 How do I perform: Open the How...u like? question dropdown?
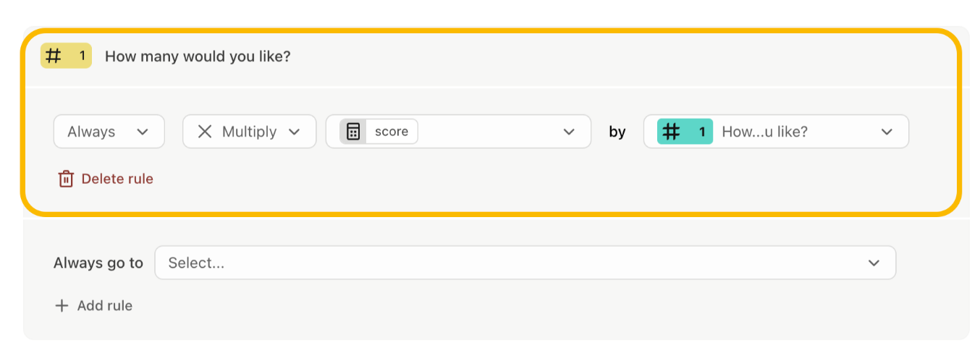tap(776, 132)
